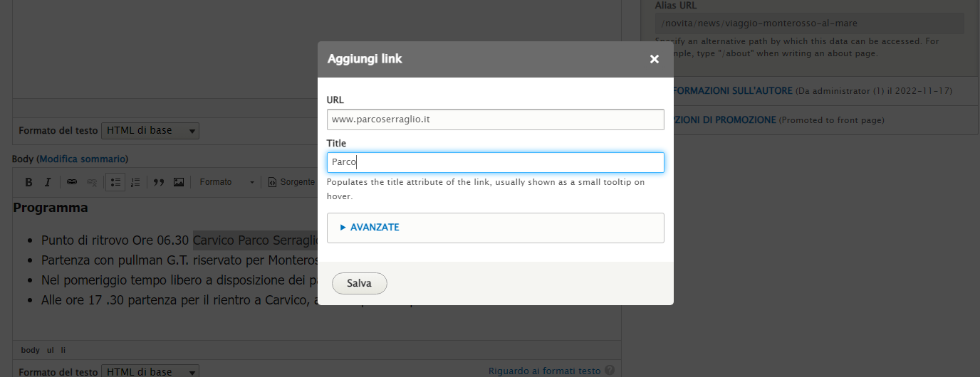This screenshot has width=980, height=377.
Task: Open the Sorgente source view
Action: [x=291, y=182]
